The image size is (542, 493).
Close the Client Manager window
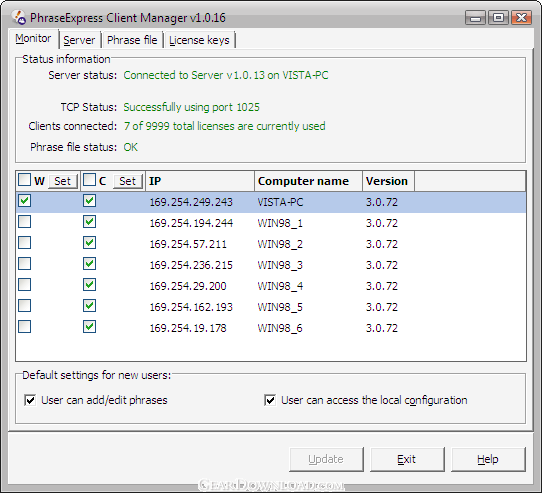[x=521, y=17]
